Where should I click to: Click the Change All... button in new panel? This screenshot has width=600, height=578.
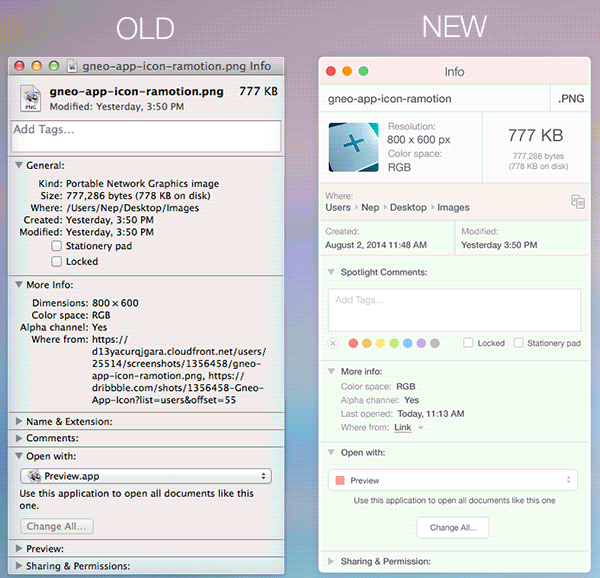tap(452, 527)
